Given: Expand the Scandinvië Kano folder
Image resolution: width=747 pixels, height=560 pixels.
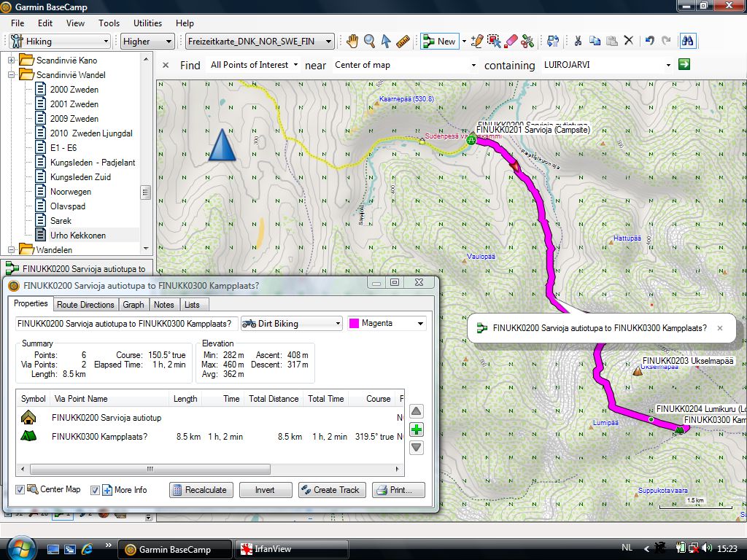Looking at the screenshot, I should point(12,61).
